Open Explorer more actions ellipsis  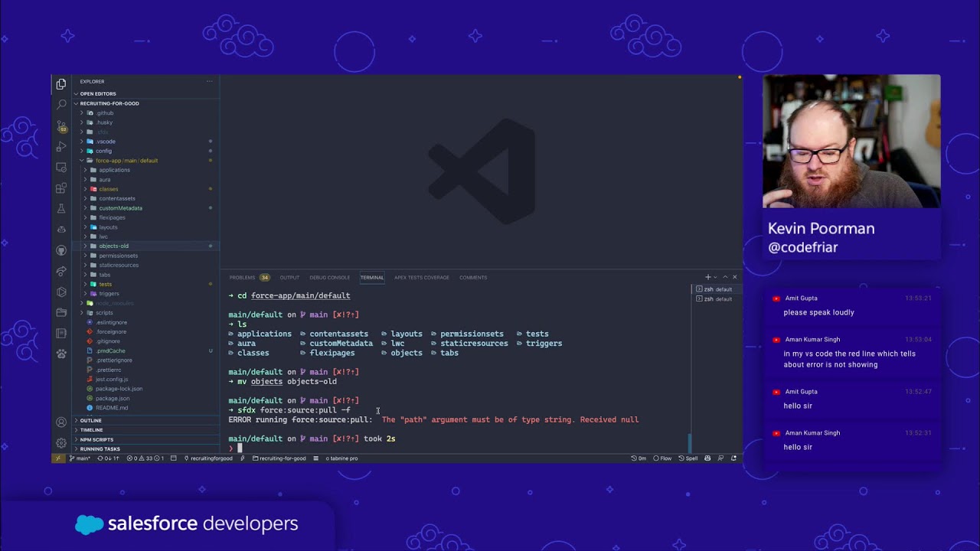(209, 81)
